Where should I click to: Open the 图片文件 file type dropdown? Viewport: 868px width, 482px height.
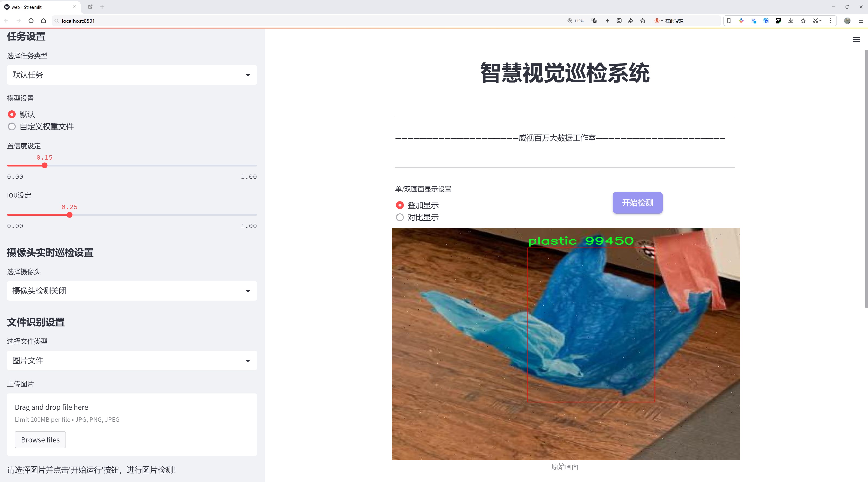click(x=131, y=360)
